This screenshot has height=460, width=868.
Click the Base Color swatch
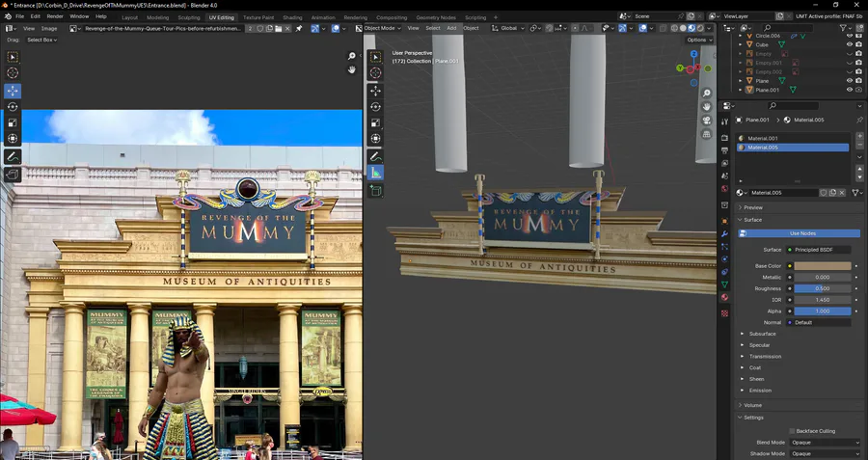pos(823,266)
